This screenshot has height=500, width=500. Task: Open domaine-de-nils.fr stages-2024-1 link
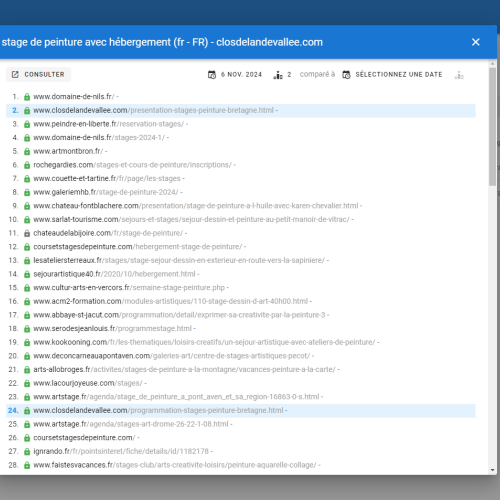click(x=99, y=138)
